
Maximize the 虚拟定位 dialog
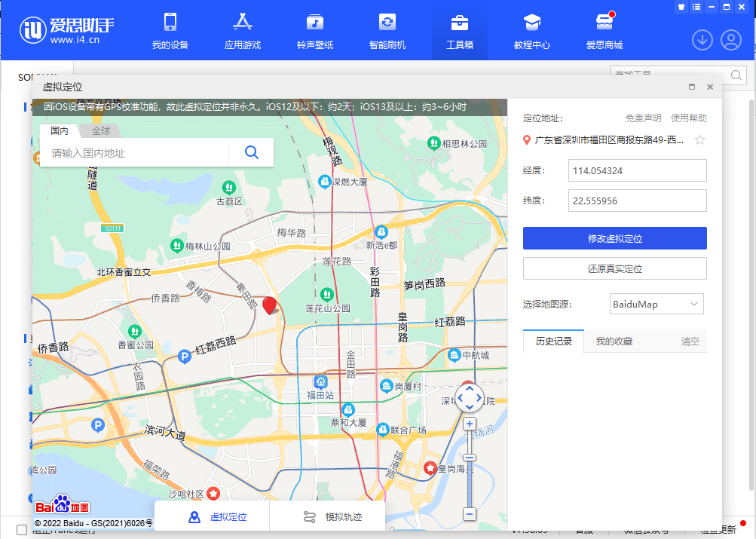[692, 87]
